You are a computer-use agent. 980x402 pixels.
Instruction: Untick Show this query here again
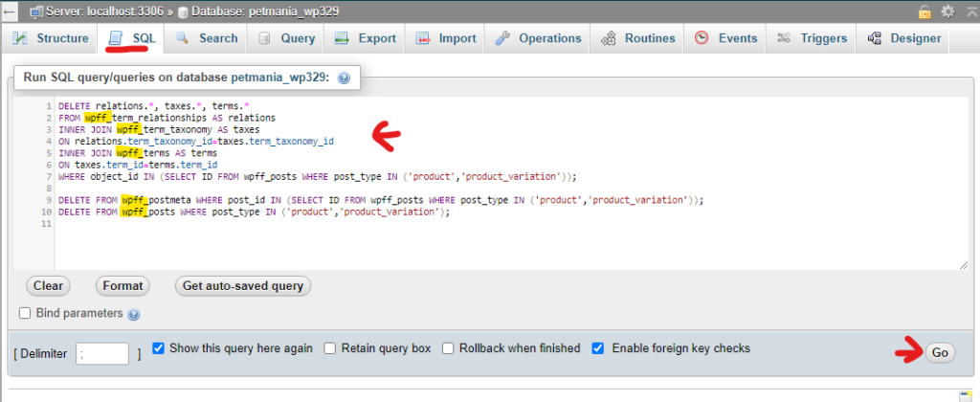click(x=158, y=348)
